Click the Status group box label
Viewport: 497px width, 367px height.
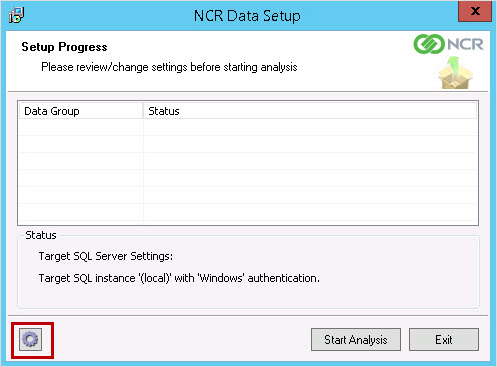pyautogui.click(x=41, y=235)
